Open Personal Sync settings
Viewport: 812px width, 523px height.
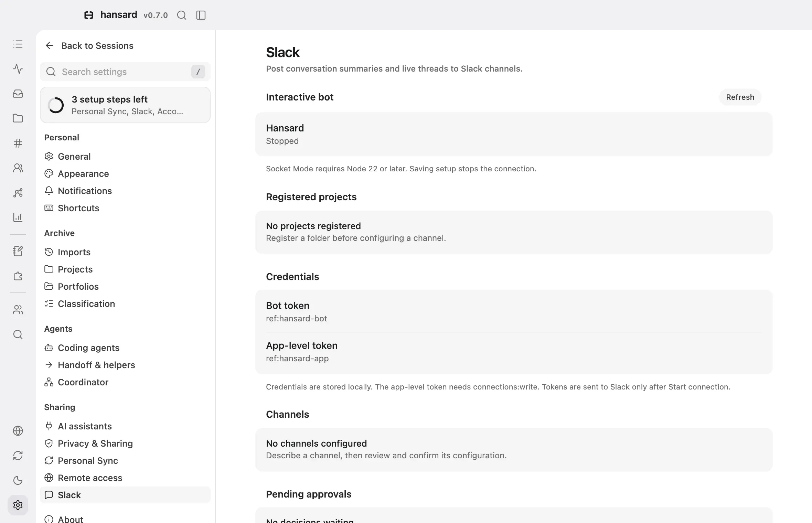[125, 461]
